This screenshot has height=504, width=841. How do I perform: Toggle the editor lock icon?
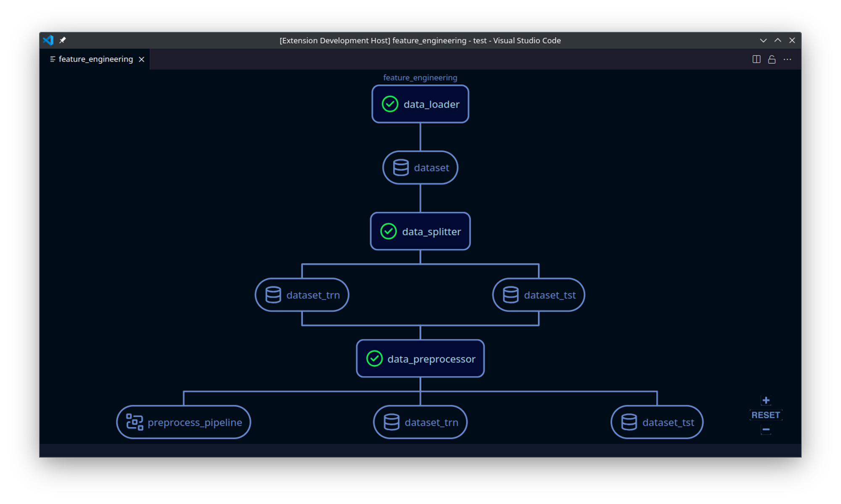(x=772, y=59)
